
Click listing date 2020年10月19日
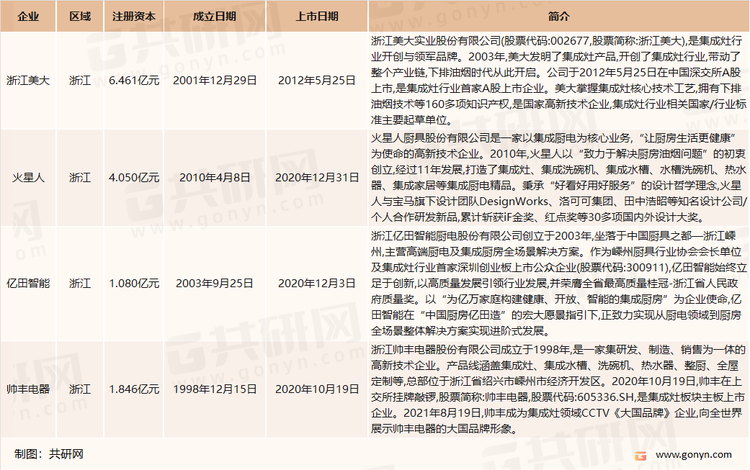(317, 389)
